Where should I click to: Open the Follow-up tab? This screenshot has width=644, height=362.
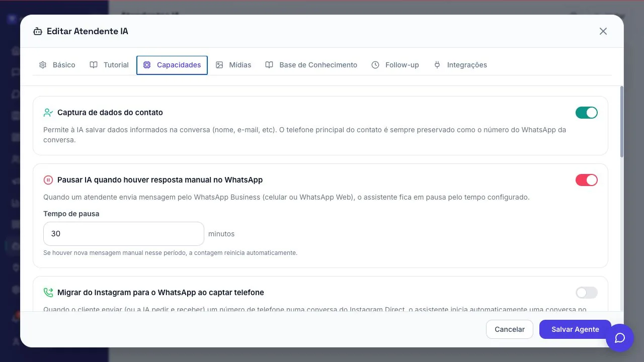(395, 65)
